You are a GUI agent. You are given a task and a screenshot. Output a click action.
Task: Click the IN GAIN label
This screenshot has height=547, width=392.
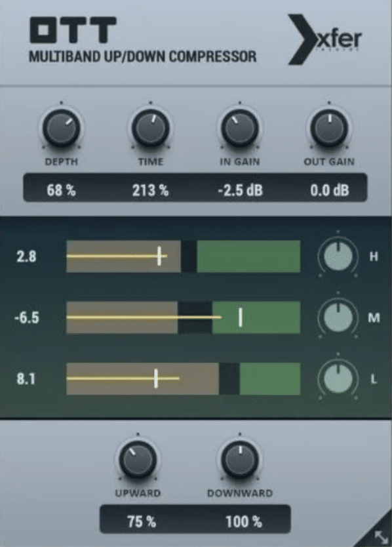coord(240,161)
